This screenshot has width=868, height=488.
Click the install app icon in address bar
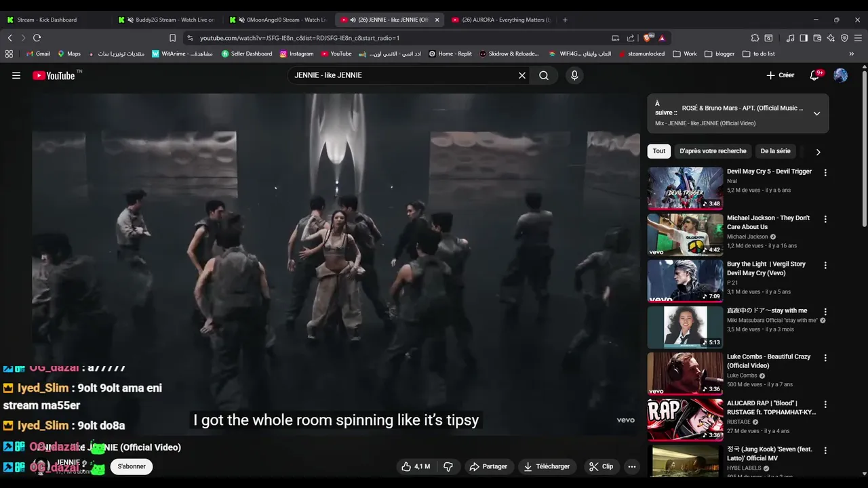click(615, 38)
